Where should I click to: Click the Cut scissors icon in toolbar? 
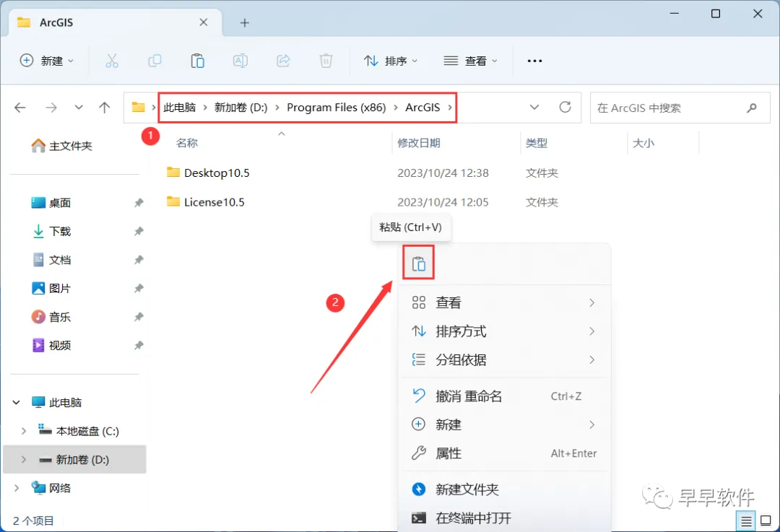(x=112, y=61)
